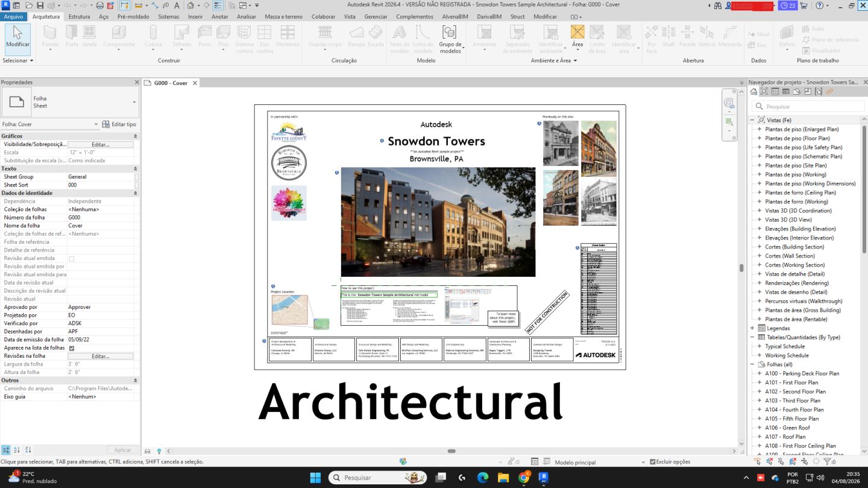Image resolution: width=868 pixels, height=488 pixels.
Task: Open file using folder icon in quick access
Action: [29, 5]
